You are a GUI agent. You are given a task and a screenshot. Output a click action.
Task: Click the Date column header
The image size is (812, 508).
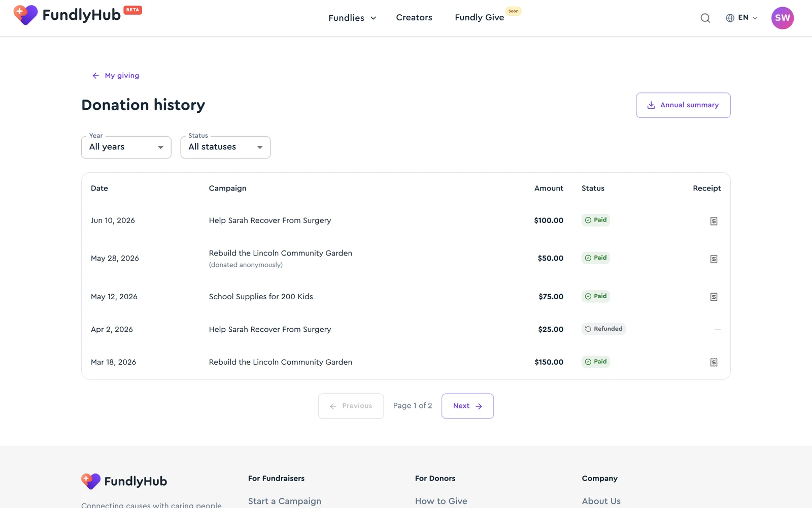[99, 188]
